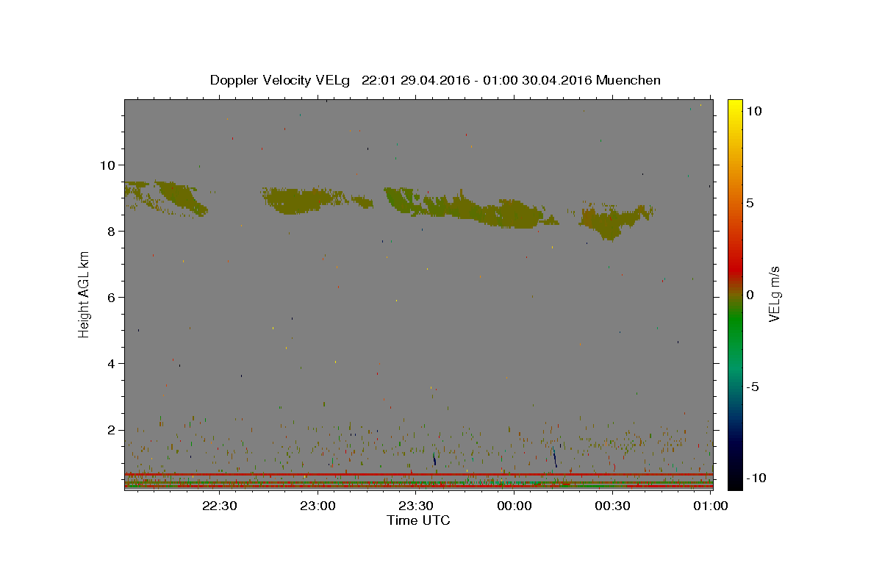Viewport: 882px width, 588px height.
Task: Click the VELg m/s colorbar label
Action: coord(775,295)
